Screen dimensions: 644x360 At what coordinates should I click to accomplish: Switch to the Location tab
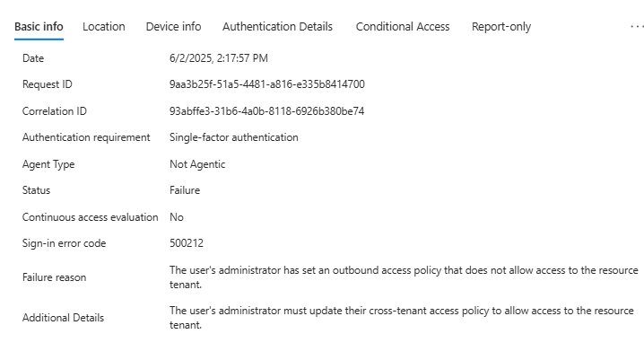pyautogui.click(x=104, y=27)
